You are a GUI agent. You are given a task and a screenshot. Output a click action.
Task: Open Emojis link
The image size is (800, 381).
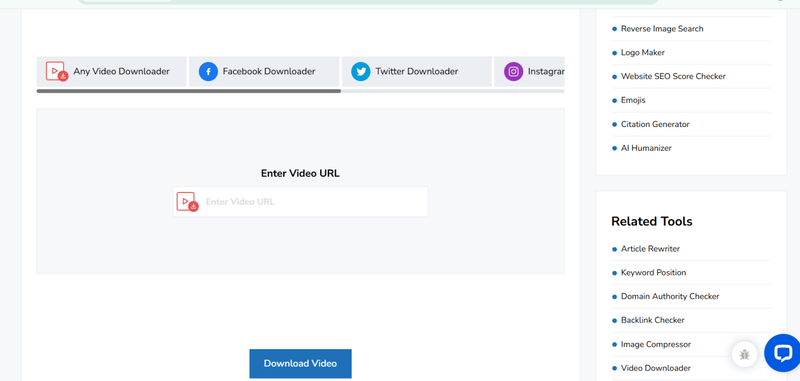tap(633, 100)
